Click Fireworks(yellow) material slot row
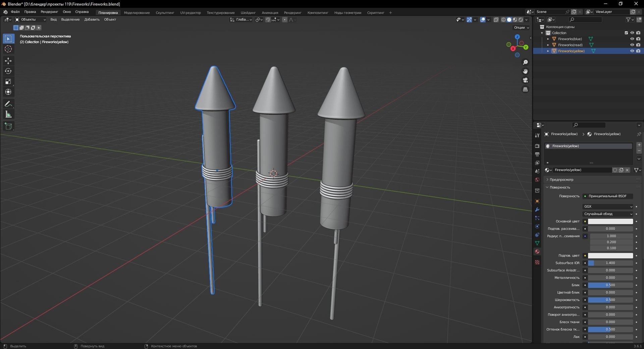The width and height of the screenshot is (644, 349). [x=588, y=146]
